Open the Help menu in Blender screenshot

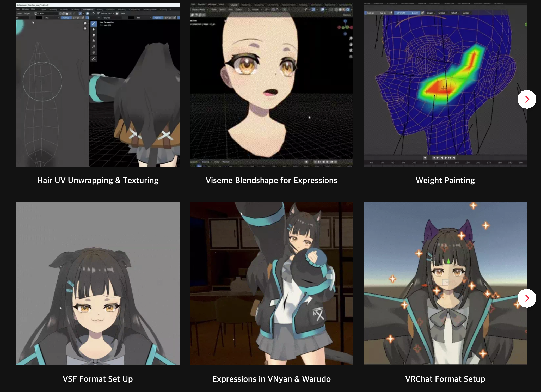[33, 9]
